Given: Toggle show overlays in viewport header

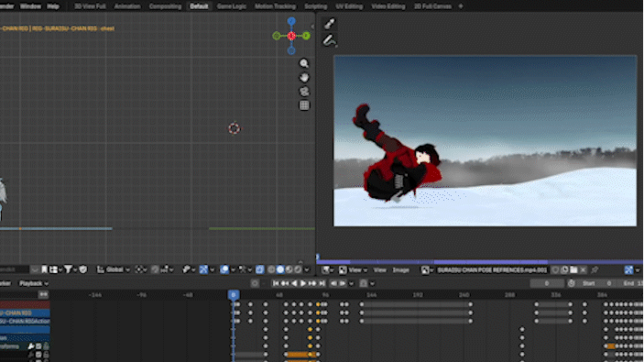Looking at the screenshot, I should (x=224, y=269).
